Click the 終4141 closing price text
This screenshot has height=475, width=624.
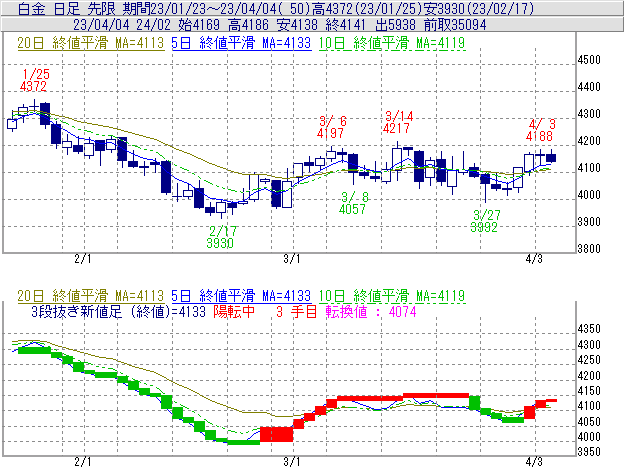pos(345,25)
